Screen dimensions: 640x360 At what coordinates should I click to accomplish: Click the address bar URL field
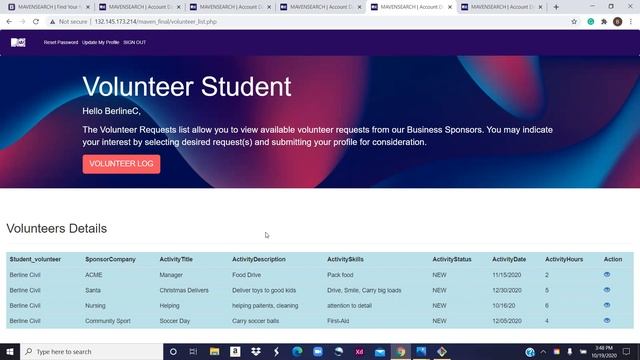(306, 22)
